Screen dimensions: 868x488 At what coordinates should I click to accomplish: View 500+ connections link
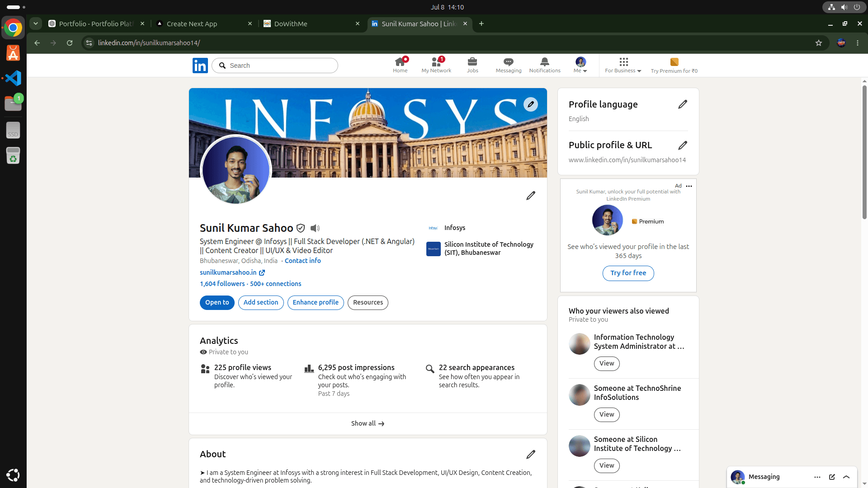(x=276, y=284)
